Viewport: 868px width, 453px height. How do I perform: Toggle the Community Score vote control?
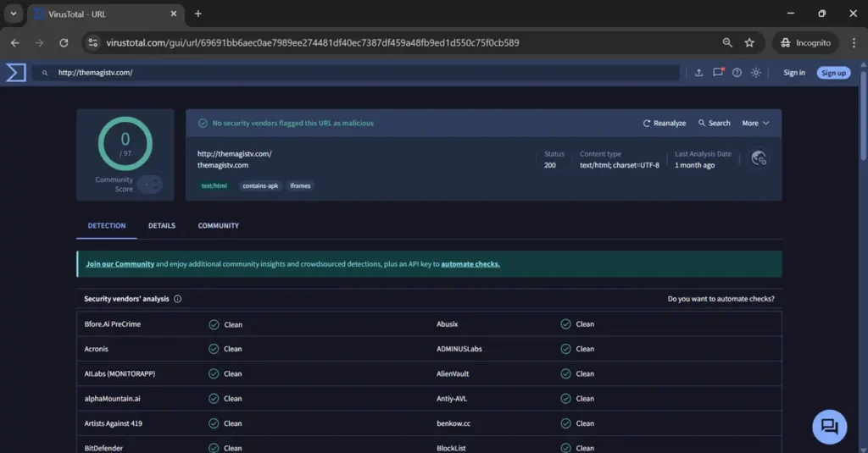(150, 185)
